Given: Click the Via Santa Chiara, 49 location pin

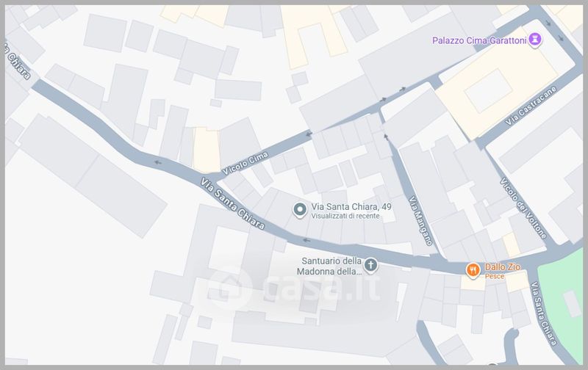Looking at the screenshot, I should (x=300, y=211).
